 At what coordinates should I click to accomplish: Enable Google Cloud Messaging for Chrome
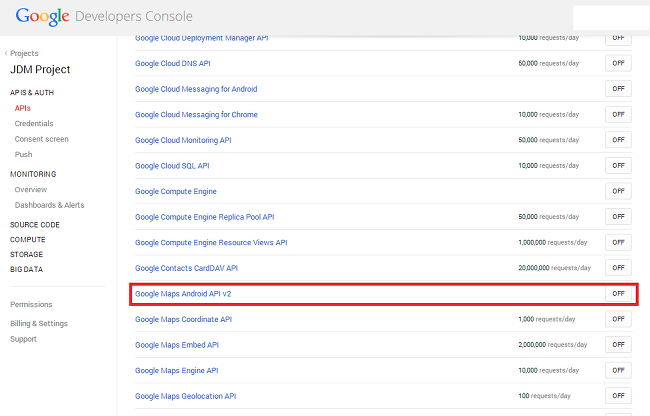[618, 114]
